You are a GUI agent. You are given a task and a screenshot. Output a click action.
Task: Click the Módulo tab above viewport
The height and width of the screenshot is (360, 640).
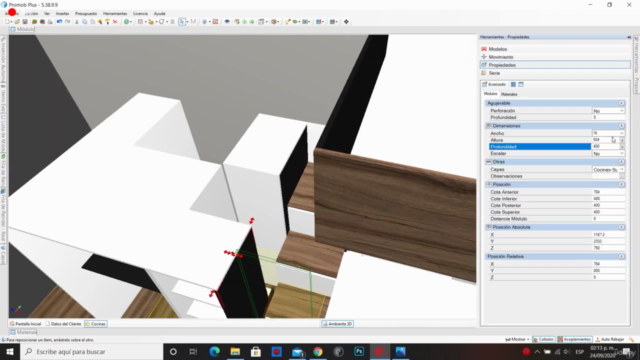(x=22, y=29)
